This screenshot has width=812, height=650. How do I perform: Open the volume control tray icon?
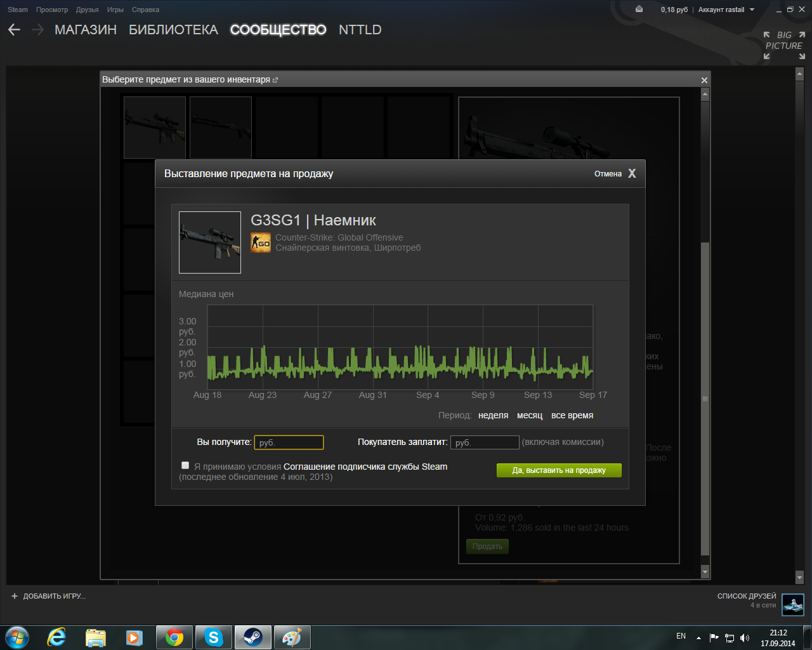click(x=745, y=638)
